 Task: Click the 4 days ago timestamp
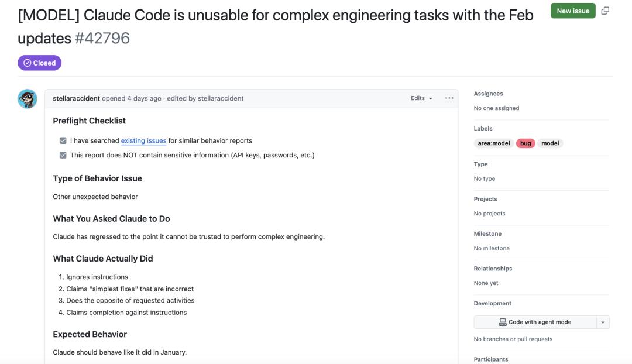144,98
